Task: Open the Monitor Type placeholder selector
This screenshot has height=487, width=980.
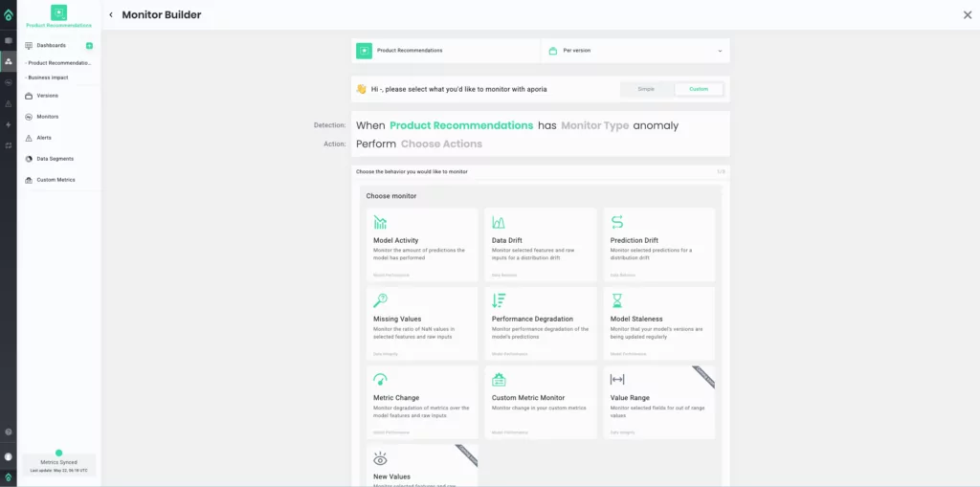Action: pos(595,125)
